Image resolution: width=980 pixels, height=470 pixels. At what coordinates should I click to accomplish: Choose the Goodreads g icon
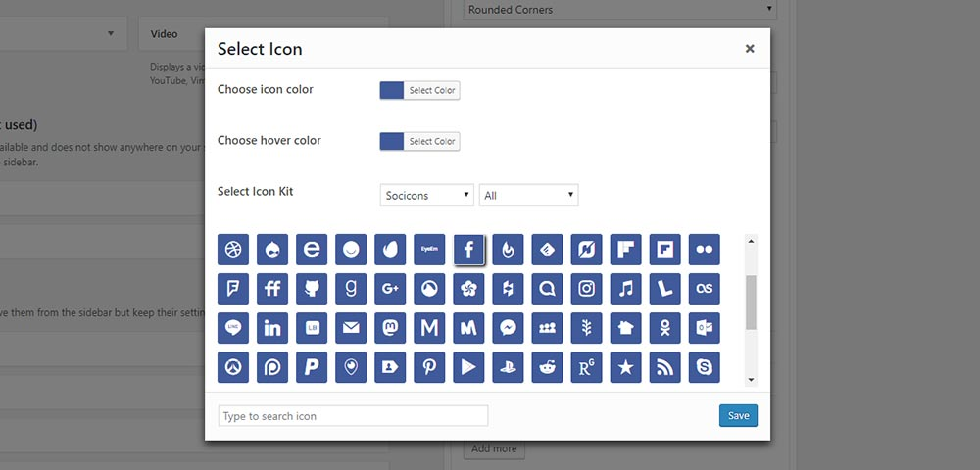tap(351, 289)
